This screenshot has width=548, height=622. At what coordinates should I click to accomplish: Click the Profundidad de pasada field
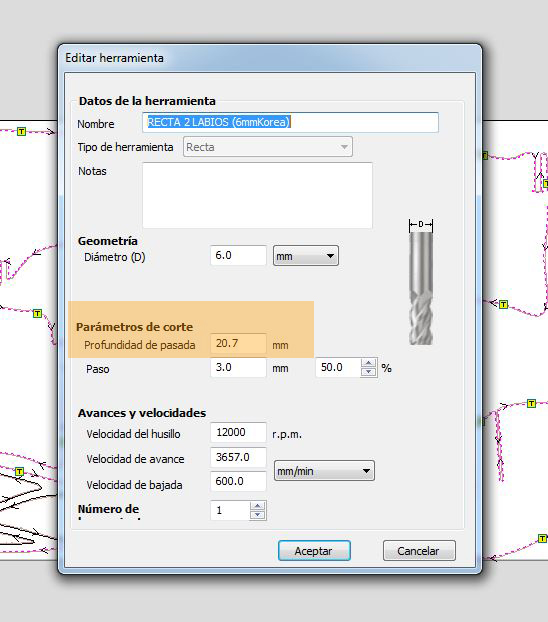click(x=238, y=343)
